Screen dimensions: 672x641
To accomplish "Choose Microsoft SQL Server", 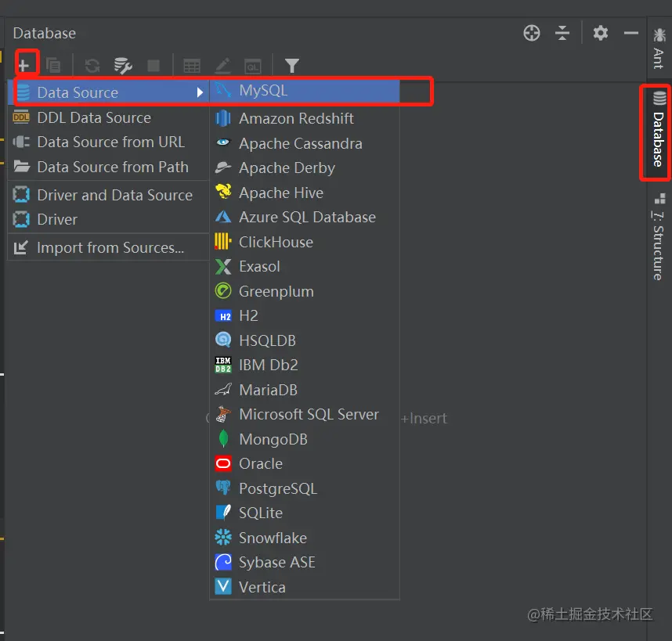I will point(305,414).
